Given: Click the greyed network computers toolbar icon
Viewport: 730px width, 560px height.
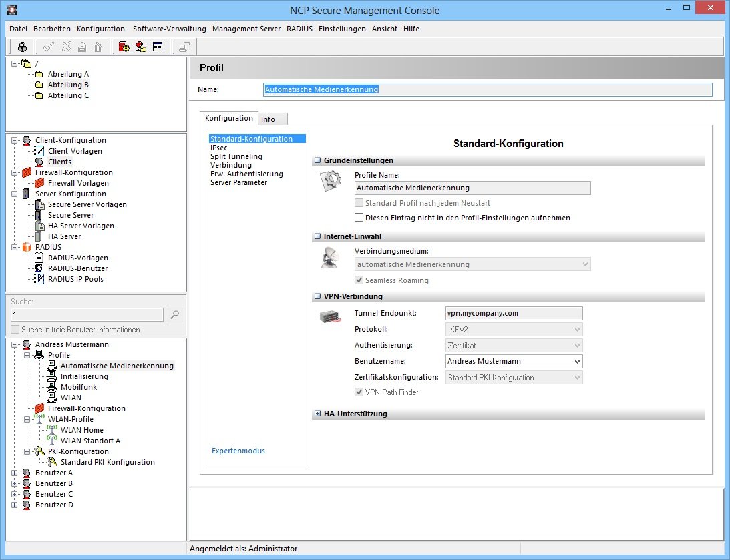Looking at the screenshot, I should 184,47.
